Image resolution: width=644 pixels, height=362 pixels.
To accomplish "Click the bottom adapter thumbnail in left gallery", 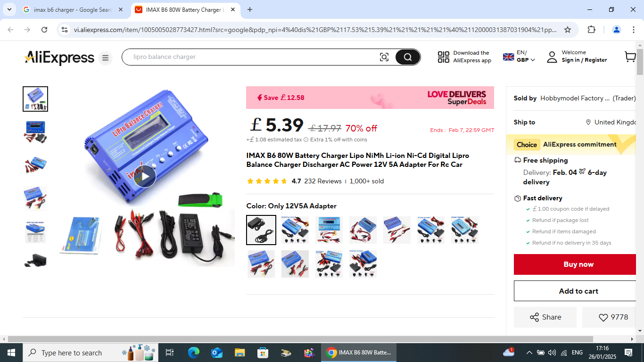I will point(35,260).
